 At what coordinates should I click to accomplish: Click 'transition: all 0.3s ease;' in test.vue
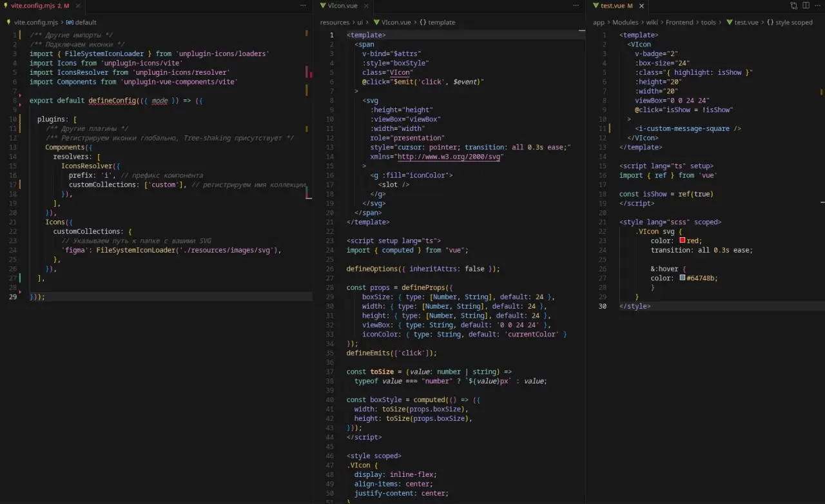tap(701, 250)
